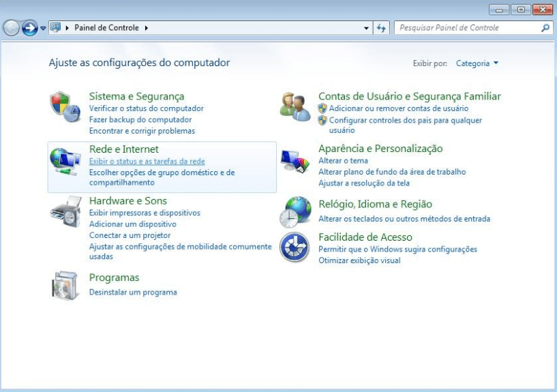Click Configurar controles dos pais link
Screen dimensions: 557x392
406,125
